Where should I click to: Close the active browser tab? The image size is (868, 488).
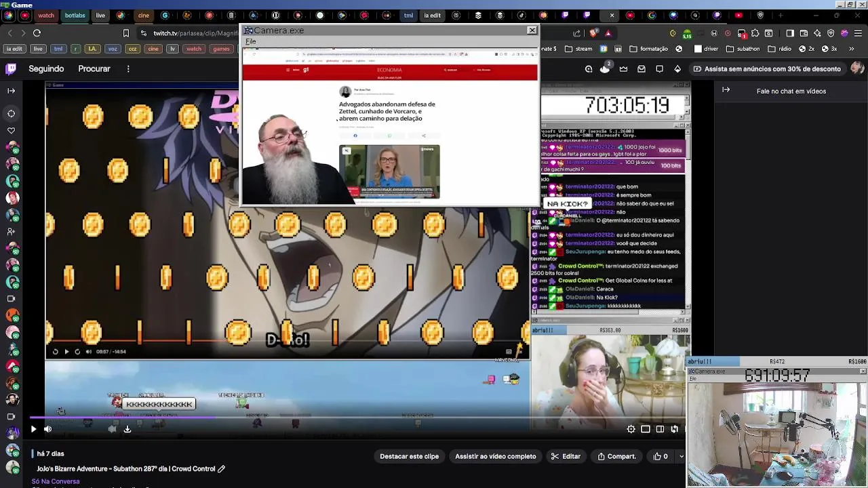[x=612, y=15]
